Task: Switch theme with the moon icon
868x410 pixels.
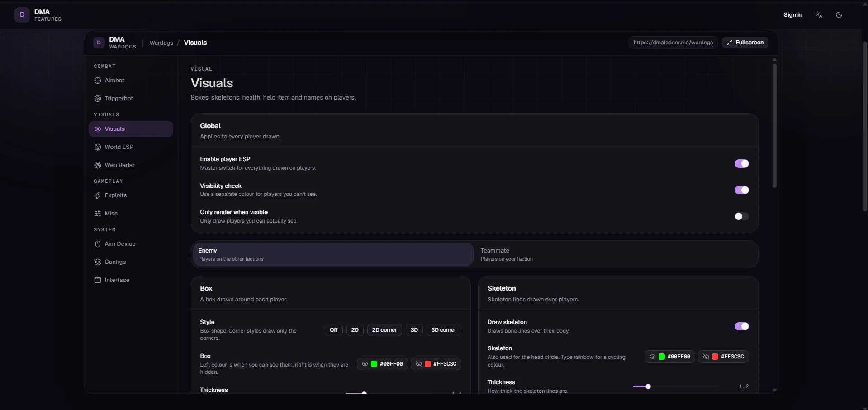Action: pos(839,15)
